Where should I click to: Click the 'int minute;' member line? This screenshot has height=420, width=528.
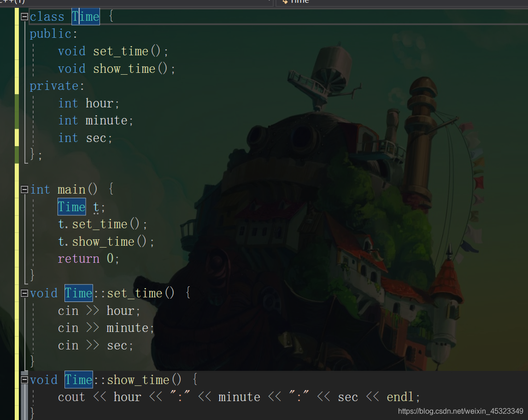(96, 120)
